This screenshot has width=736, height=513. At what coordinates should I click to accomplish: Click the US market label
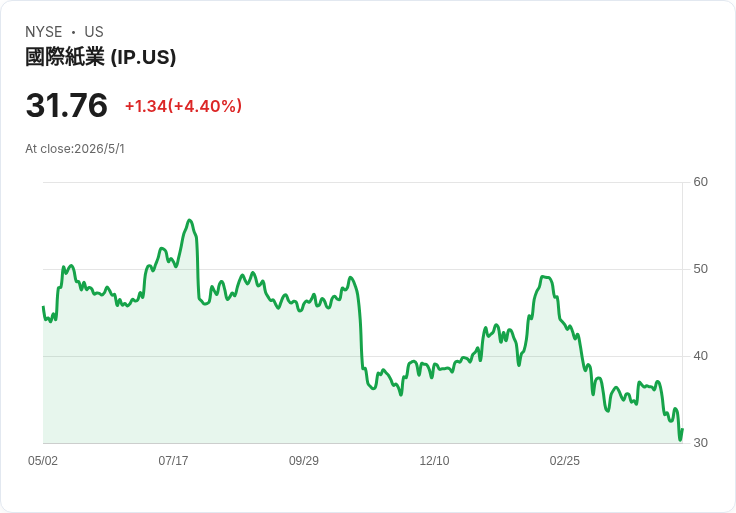[x=94, y=31]
